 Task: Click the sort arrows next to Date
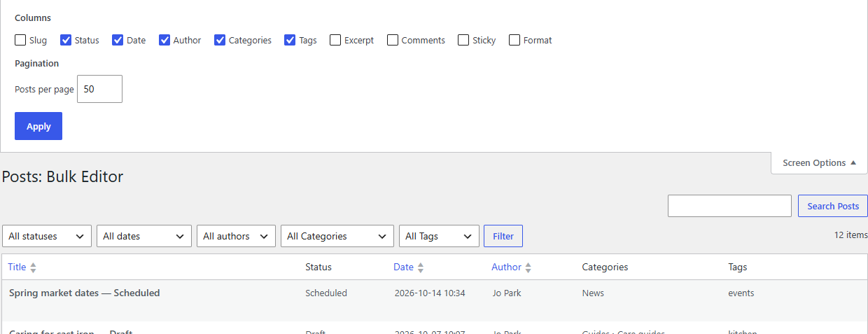point(420,267)
